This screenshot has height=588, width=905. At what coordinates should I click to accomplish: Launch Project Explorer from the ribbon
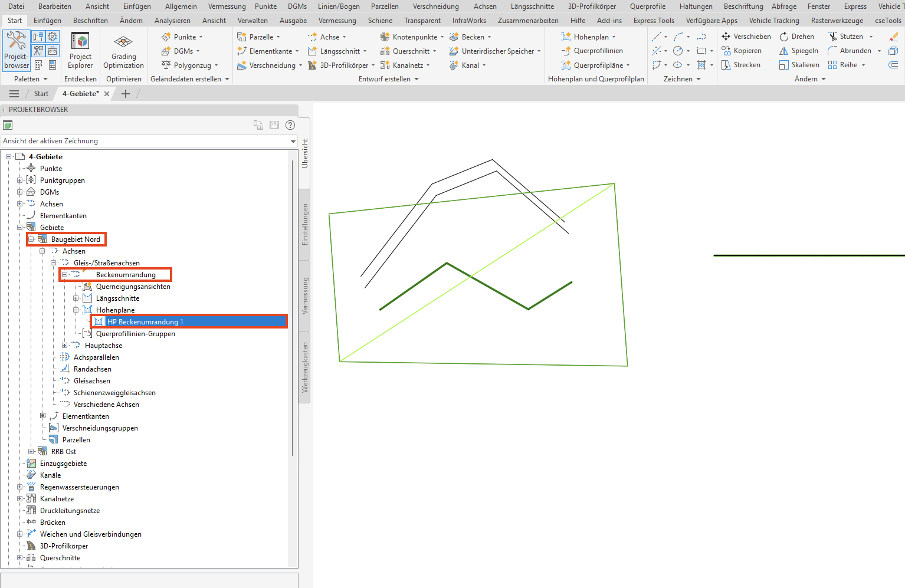(80, 51)
